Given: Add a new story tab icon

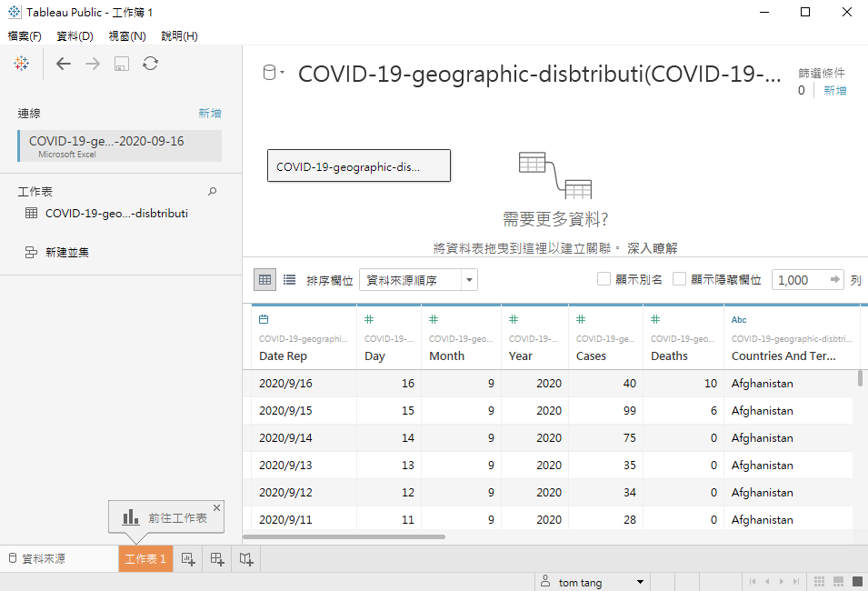Looking at the screenshot, I should [x=246, y=559].
